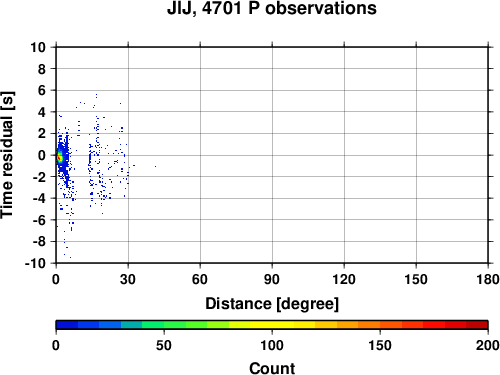The image size is (500, 375).
Task: Click the isolated data point near 40 degrees
Action: tap(155, 166)
